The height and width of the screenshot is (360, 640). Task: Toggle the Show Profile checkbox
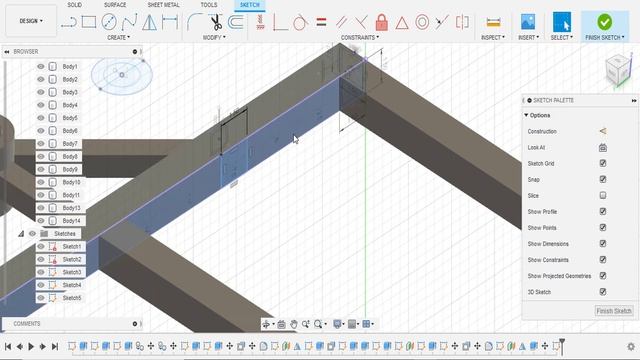click(x=603, y=211)
